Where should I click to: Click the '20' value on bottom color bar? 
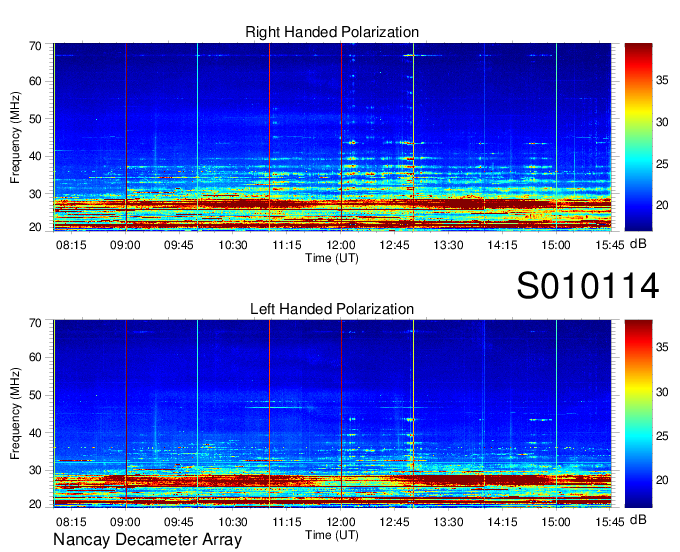[x=662, y=480]
